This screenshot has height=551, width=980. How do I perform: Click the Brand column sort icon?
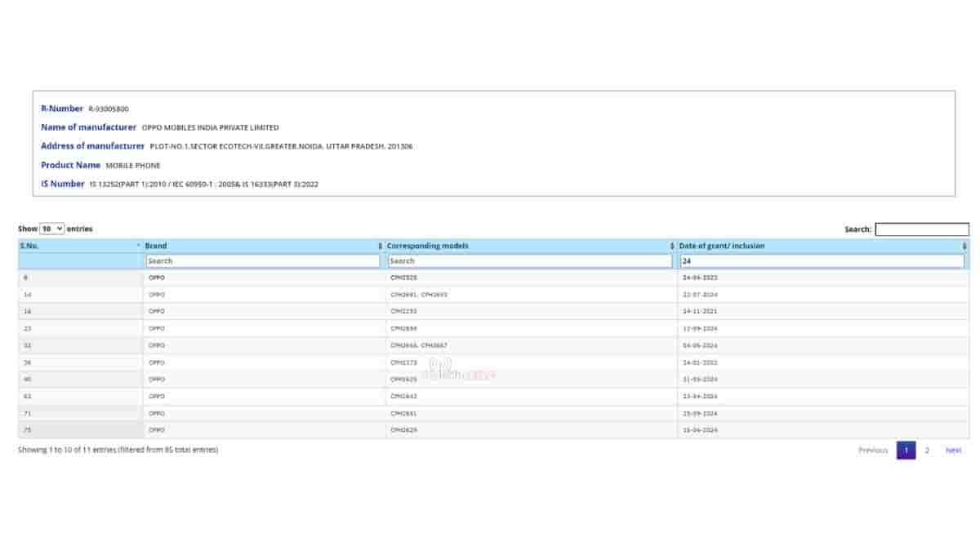click(380, 247)
